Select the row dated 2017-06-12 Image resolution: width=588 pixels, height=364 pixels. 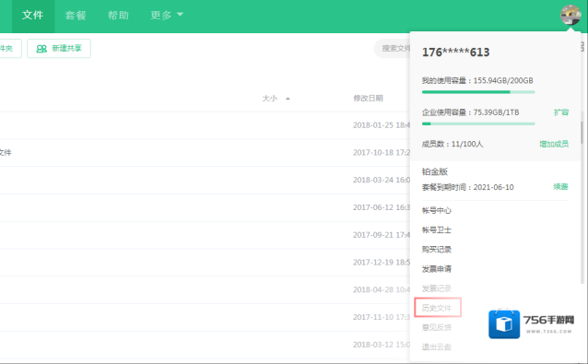pos(205,207)
